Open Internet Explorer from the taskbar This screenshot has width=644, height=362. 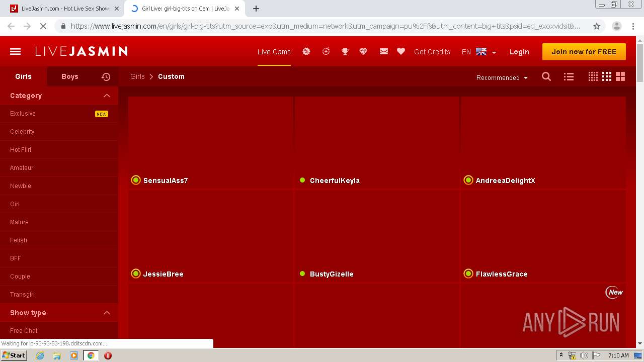click(x=40, y=355)
